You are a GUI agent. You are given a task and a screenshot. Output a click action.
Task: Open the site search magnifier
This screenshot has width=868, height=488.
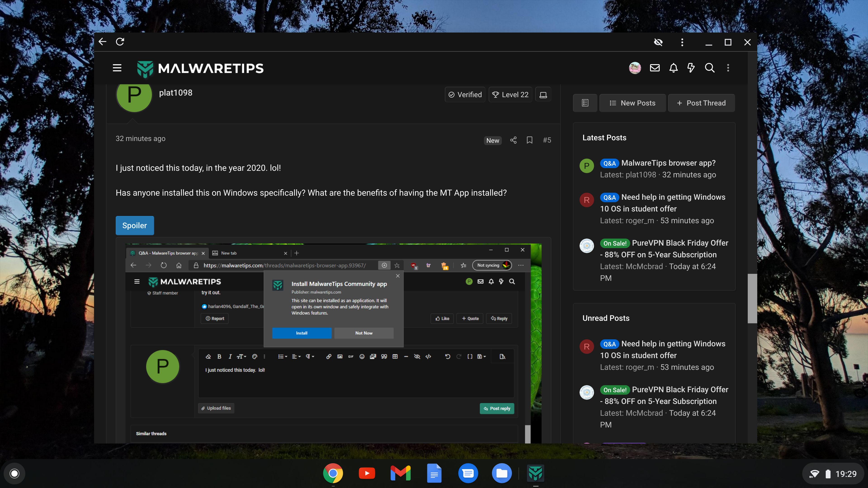[x=710, y=68]
